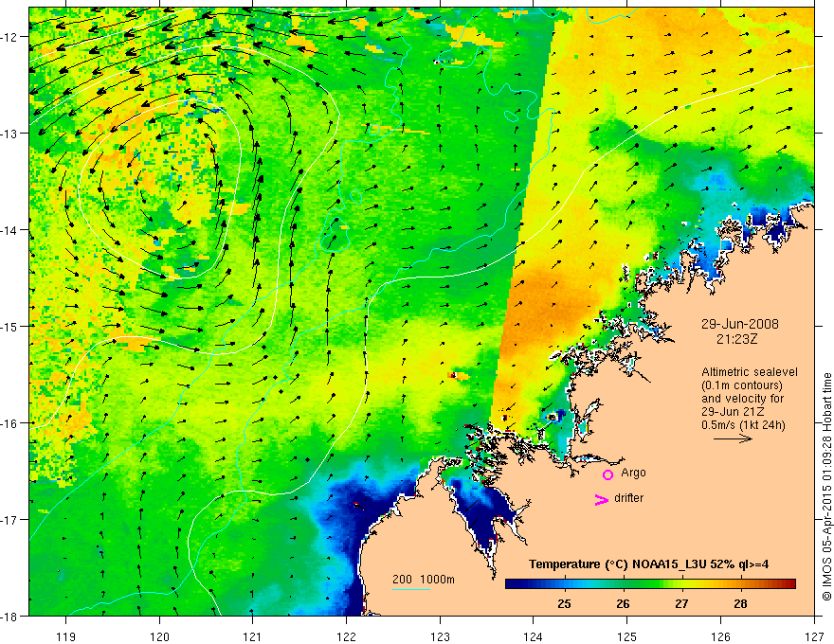The width and height of the screenshot is (834, 644).
Task: Click the 'Argo' legend label
Action: pos(633,473)
